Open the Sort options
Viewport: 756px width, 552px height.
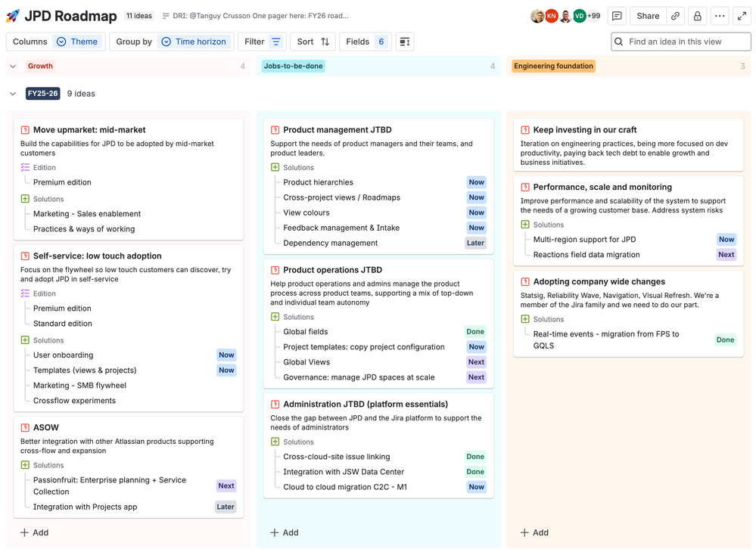pyautogui.click(x=313, y=42)
